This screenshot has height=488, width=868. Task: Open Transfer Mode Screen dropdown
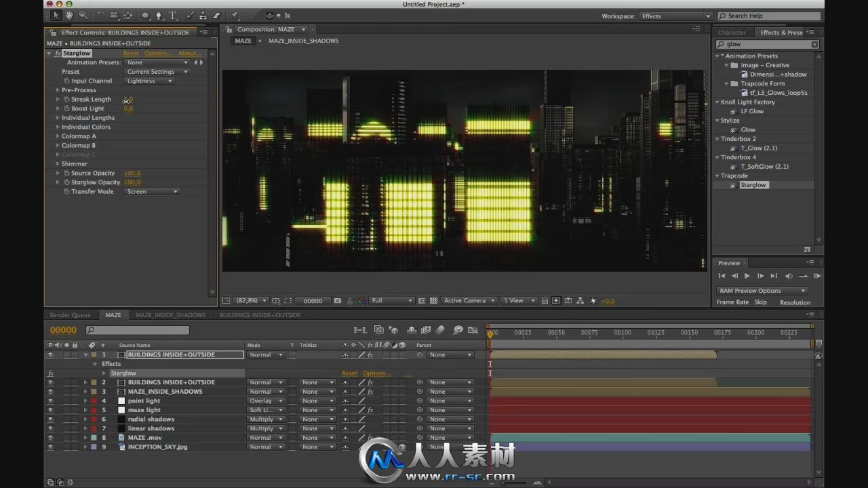click(x=152, y=192)
